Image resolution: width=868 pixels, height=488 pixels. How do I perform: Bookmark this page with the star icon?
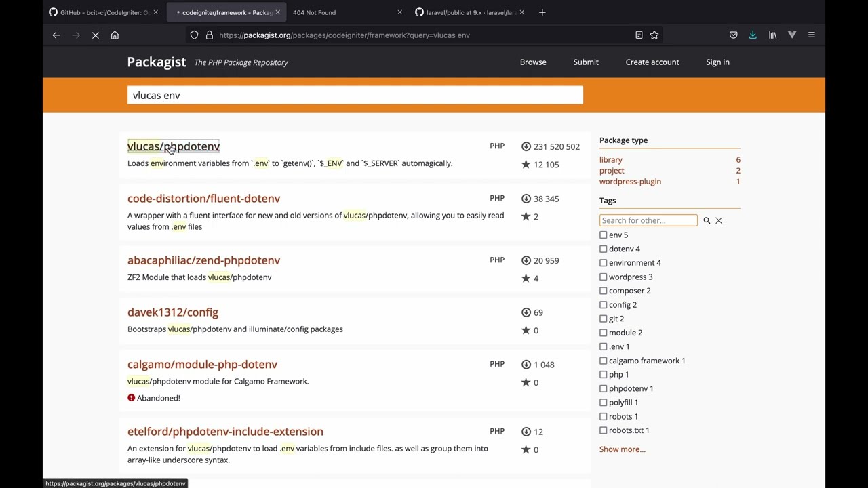(654, 35)
